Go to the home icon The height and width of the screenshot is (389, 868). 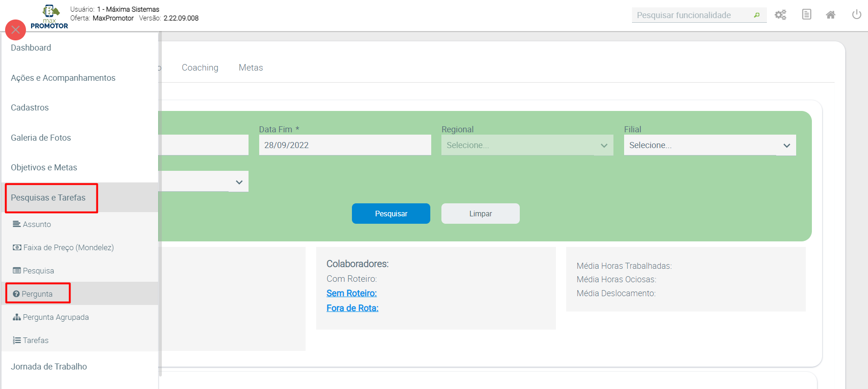pyautogui.click(x=830, y=15)
